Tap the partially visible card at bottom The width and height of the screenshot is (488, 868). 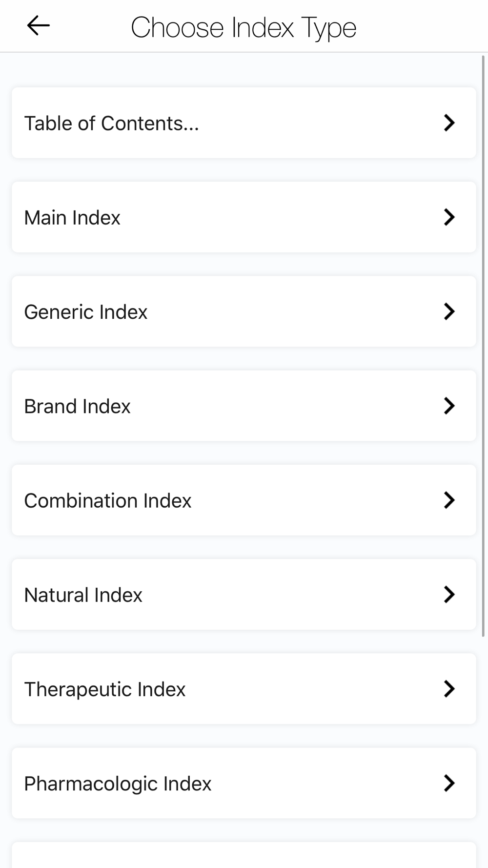[x=244, y=855]
